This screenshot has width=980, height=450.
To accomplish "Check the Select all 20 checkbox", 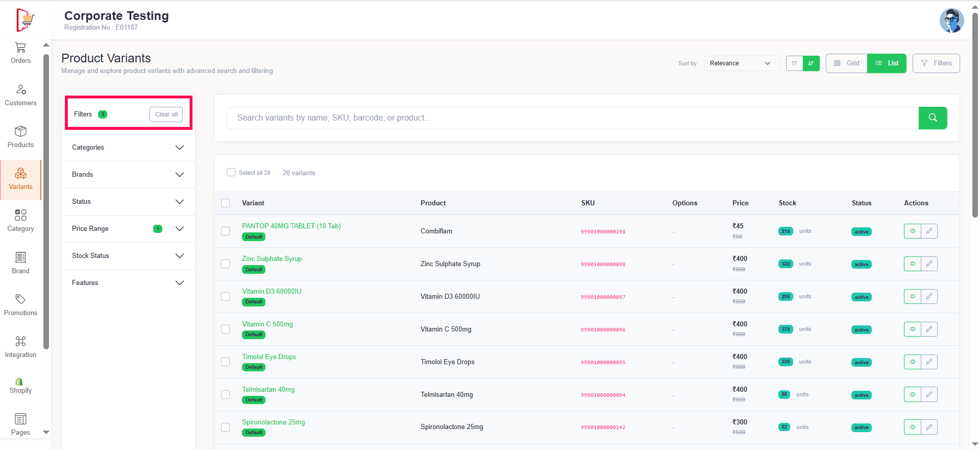I will click(x=231, y=173).
